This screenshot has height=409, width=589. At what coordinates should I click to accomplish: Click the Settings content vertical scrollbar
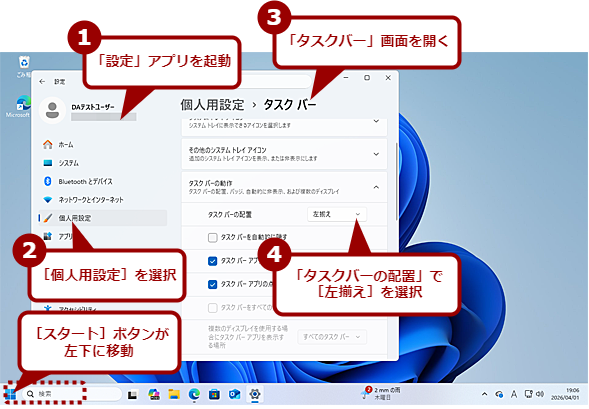pos(397,182)
